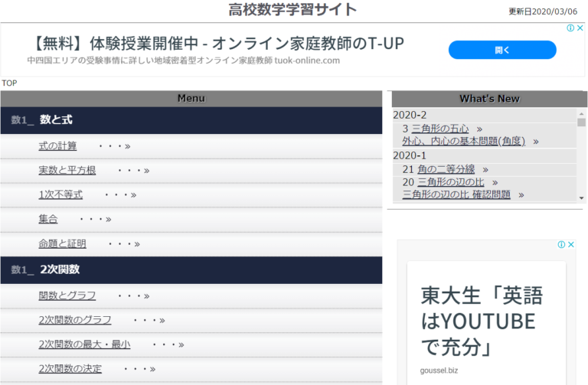Click the blue 開く button in the ad
Image resolution: width=588 pixels, height=385 pixels.
pyautogui.click(x=502, y=50)
